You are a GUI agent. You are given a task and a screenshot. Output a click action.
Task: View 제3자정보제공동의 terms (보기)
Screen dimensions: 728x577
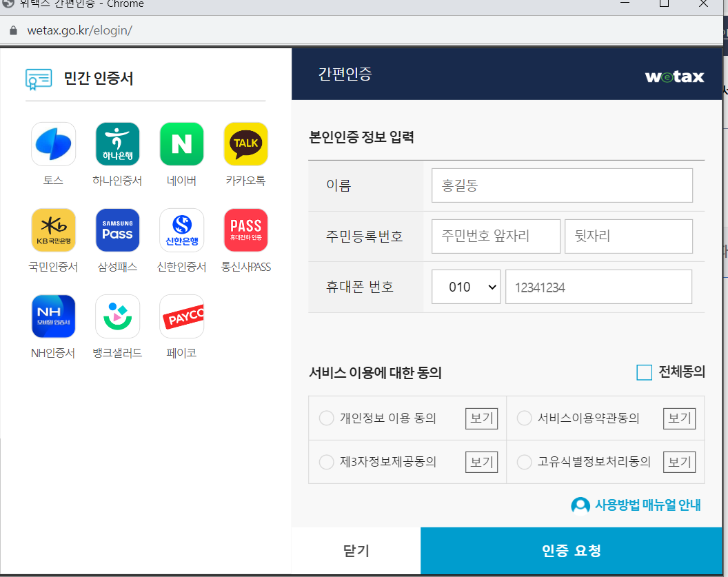[481, 463]
